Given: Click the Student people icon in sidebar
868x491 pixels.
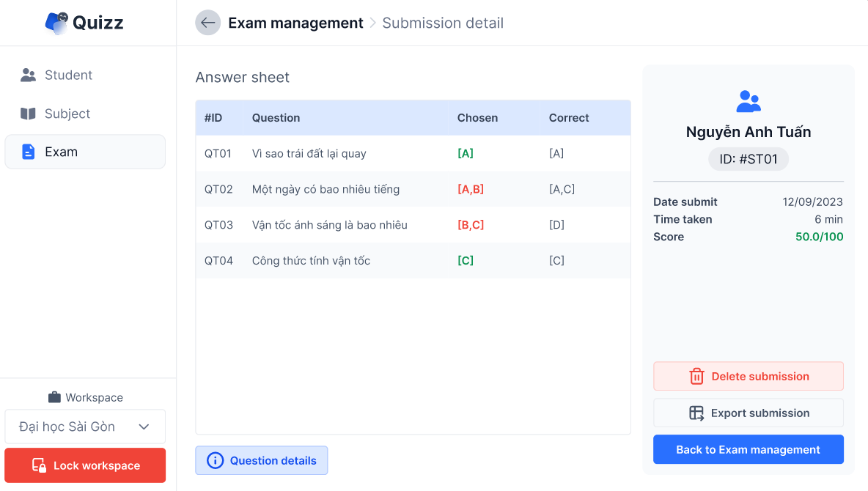Looking at the screenshot, I should pos(28,75).
